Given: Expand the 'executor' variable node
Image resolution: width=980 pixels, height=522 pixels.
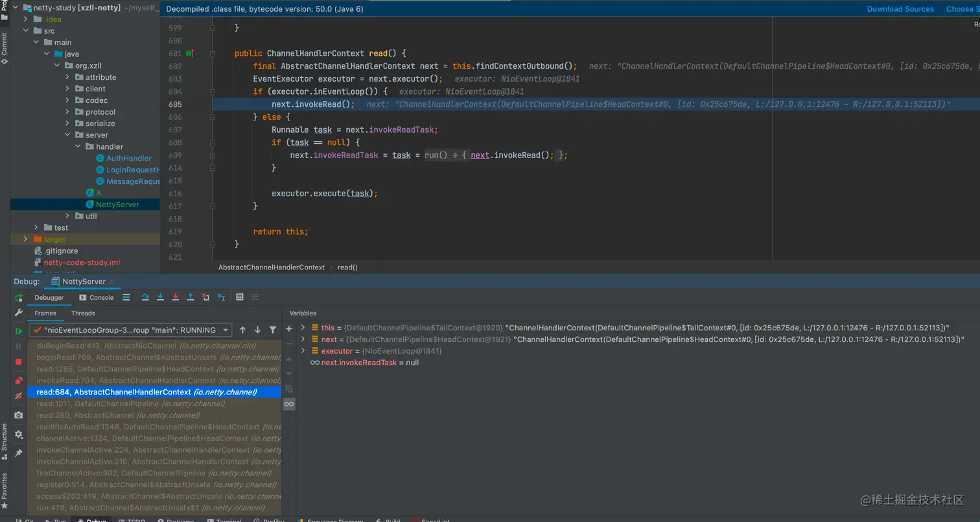Looking at the screenshot, I should pyautogui.click(x=303, y=351).
